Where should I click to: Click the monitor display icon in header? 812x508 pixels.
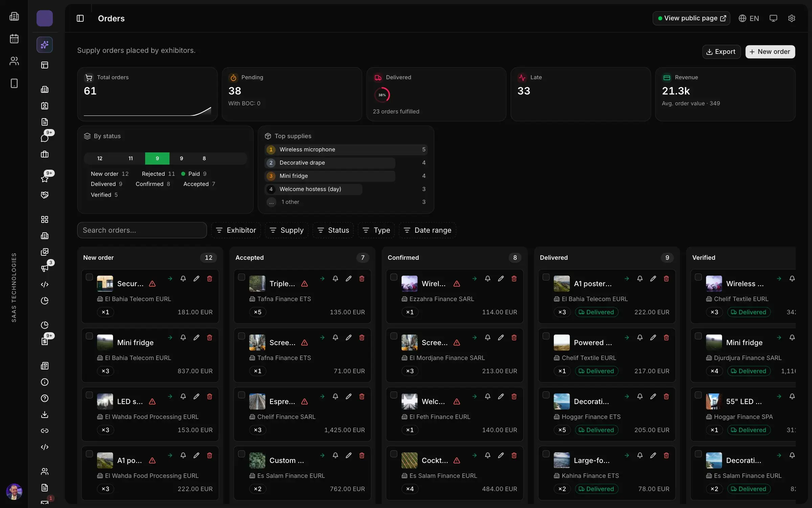(773, 18)
